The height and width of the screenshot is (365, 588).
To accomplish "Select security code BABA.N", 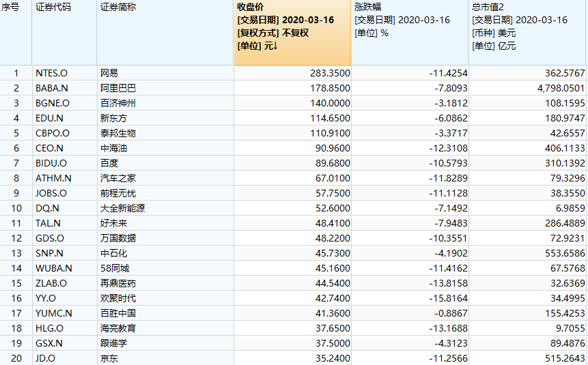I will 52,88.
